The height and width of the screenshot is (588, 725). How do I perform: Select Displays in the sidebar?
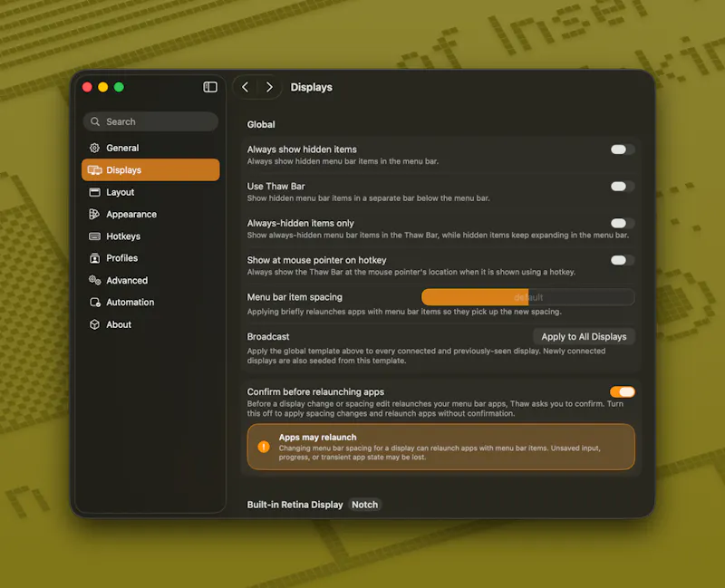150,170
